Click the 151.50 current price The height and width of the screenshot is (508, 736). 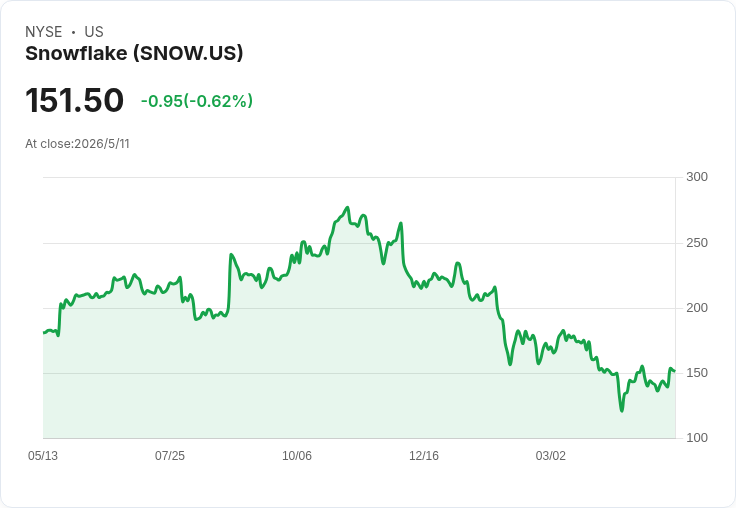(74, 100)
